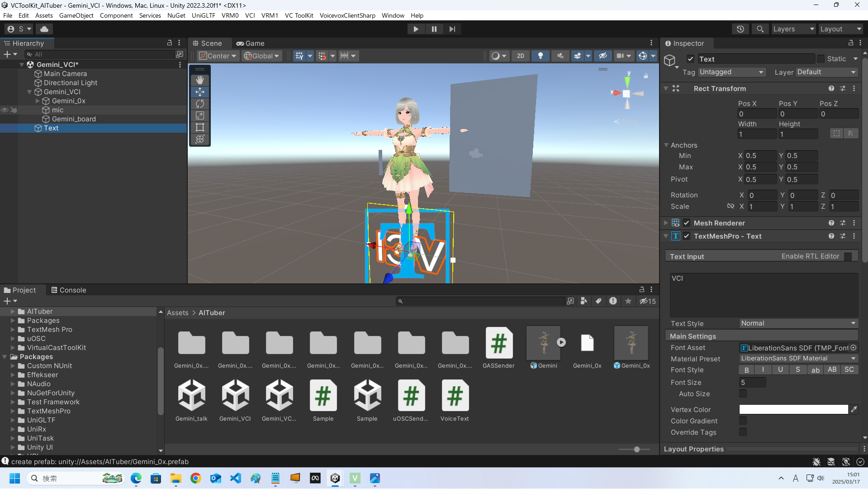The image size is (868, 489).
Task: Select the Hand view tool
Action: (x=199, y=80)
